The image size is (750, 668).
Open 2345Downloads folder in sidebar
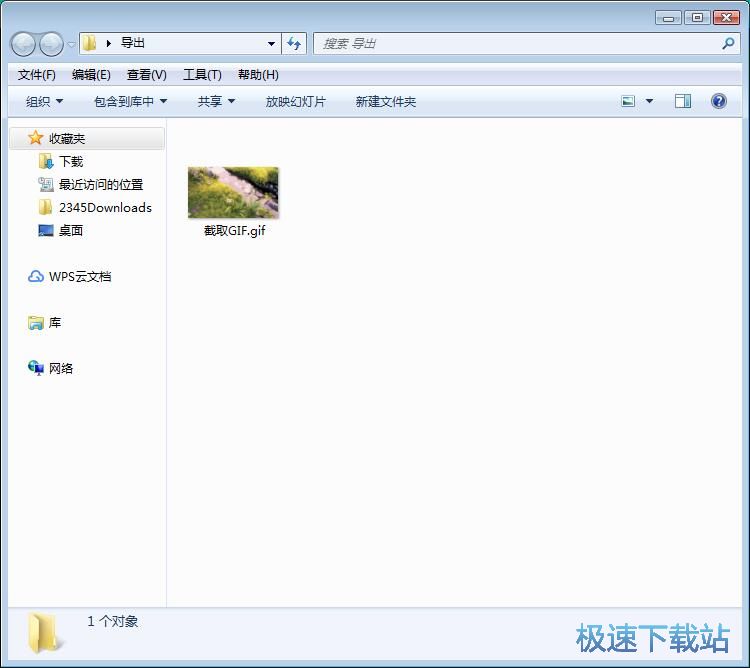tap(105, 208)
